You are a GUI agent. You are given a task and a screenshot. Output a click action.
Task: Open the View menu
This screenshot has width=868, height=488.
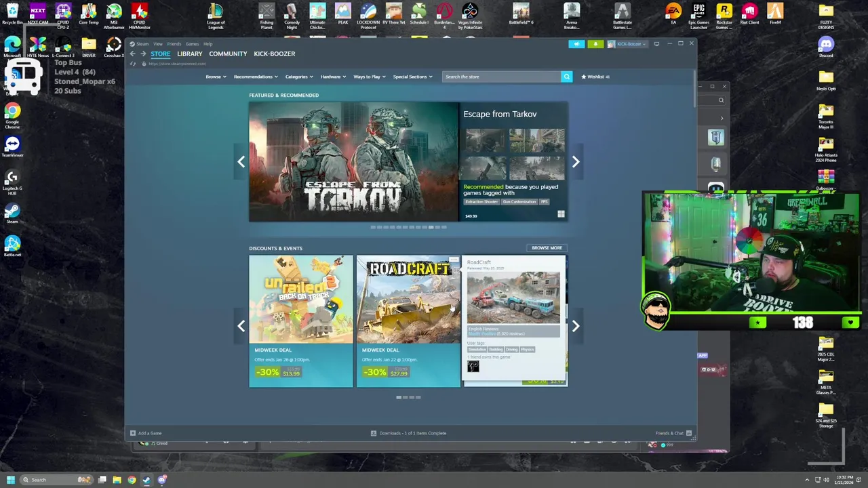(158, 44)
